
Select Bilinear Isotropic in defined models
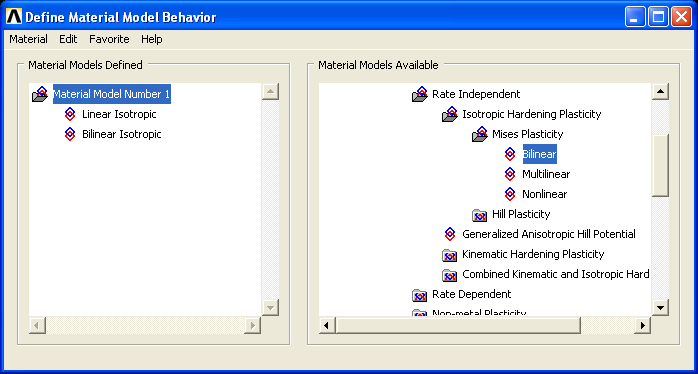(122, 134)
